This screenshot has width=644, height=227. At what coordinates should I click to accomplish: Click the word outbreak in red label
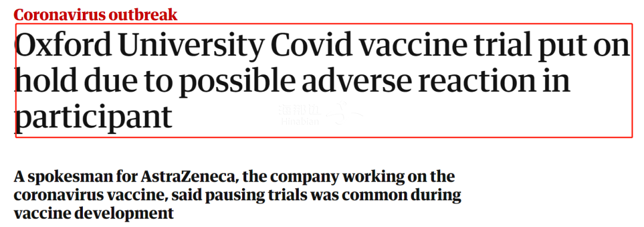[x=143, y=15]
